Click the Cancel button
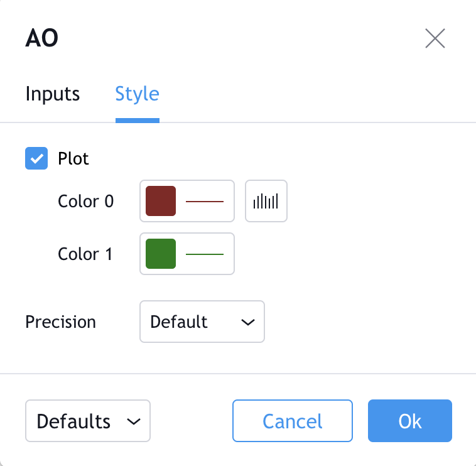This screenshot has height=466, width=476. pyautogui.click(x=293, y=421)
